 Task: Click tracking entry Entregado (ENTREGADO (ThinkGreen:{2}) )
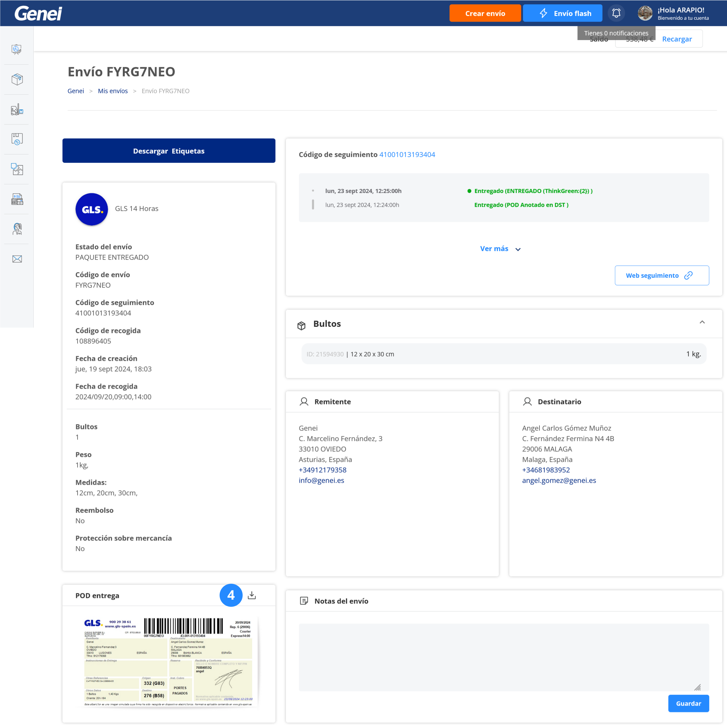(x=533, y=191)
